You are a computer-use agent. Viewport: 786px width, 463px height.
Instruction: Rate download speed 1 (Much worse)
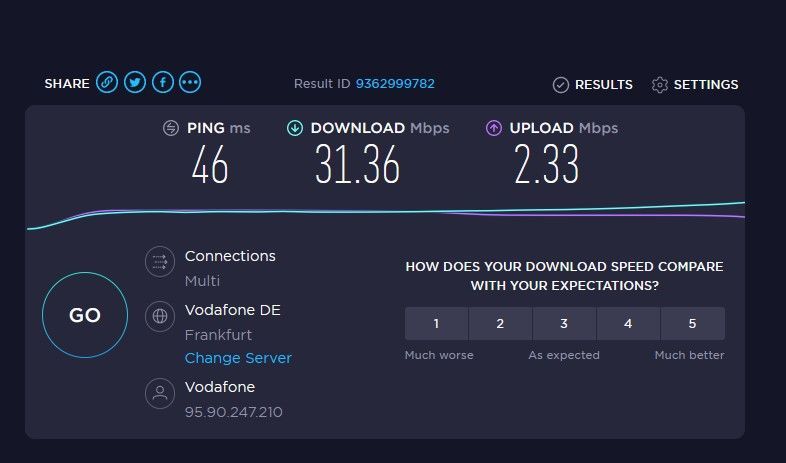[436, 324]
